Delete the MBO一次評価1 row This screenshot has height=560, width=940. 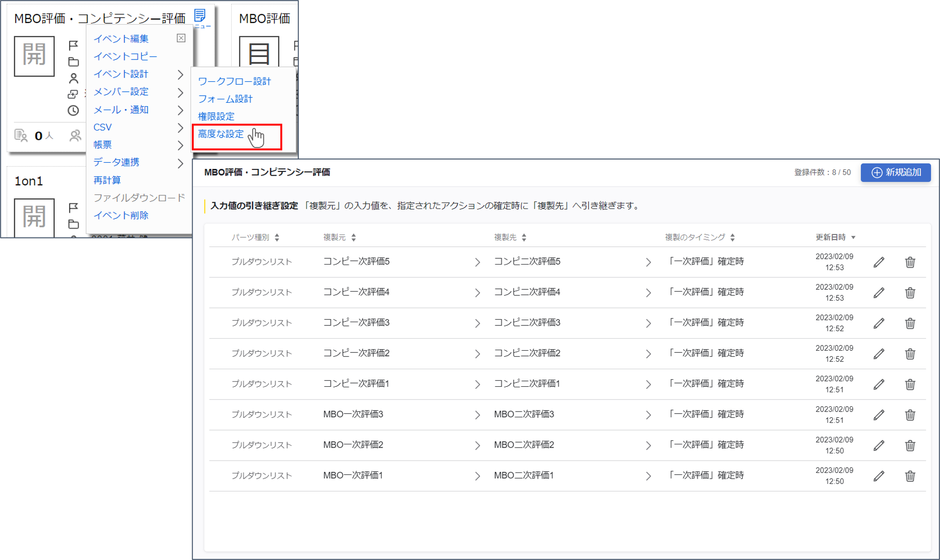[x=910, y=476]
